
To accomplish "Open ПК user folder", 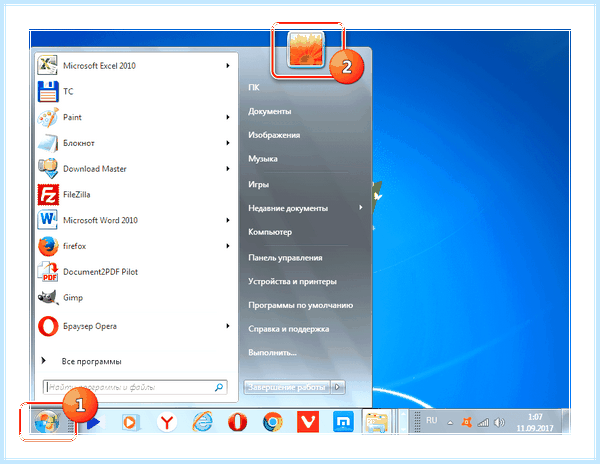I will coord(254,88).
